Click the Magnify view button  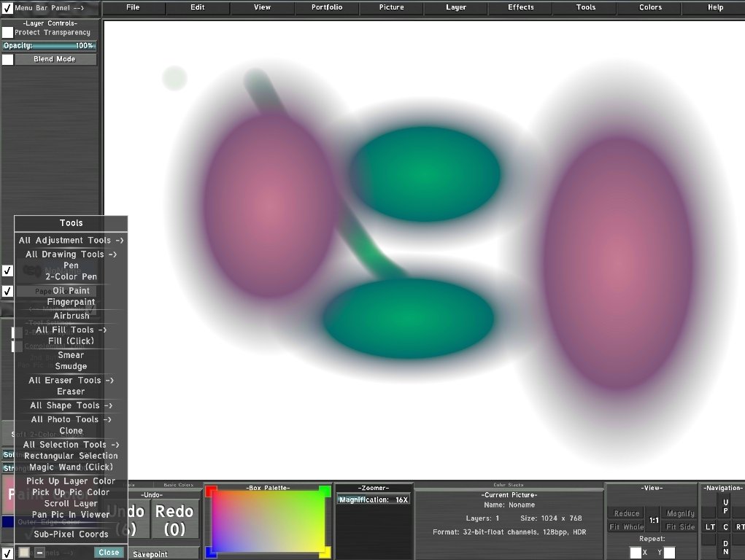coord(680,513)
